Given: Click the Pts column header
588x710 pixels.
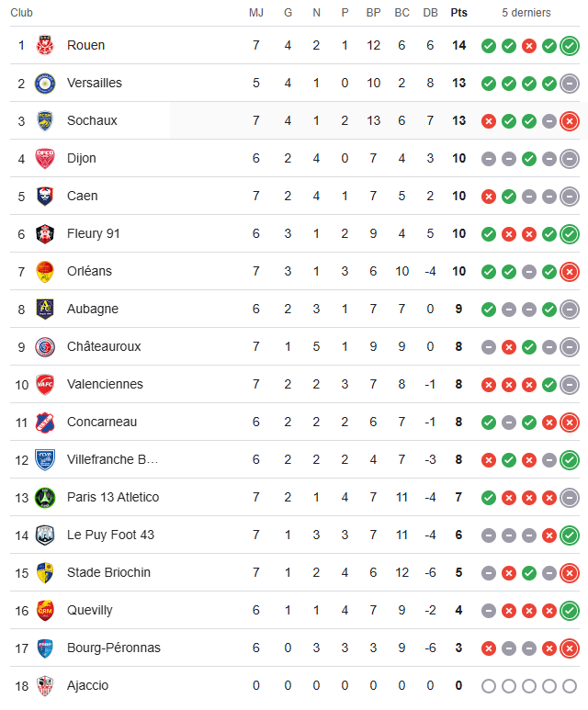Looking at the screenshot, I should pos(458,13).
